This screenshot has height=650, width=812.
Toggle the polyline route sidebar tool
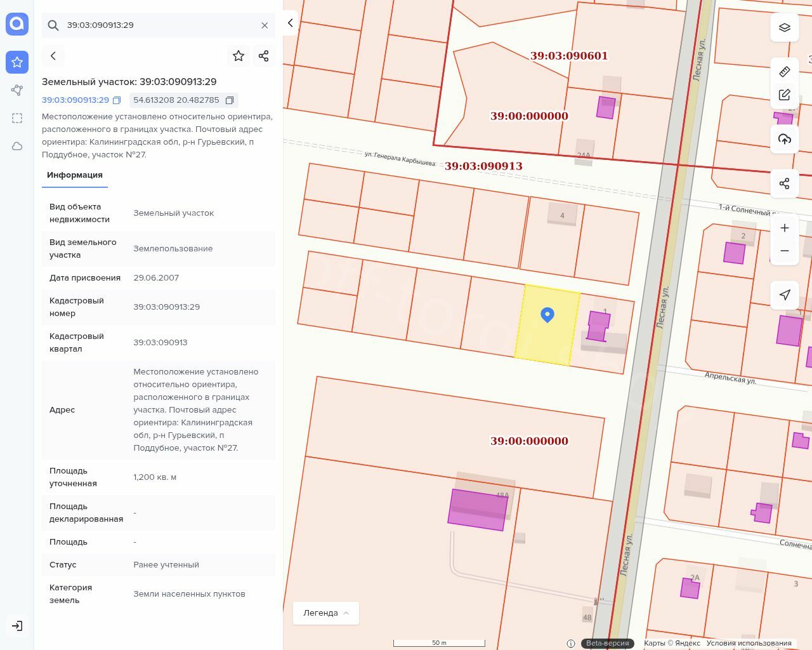point(17,90)
